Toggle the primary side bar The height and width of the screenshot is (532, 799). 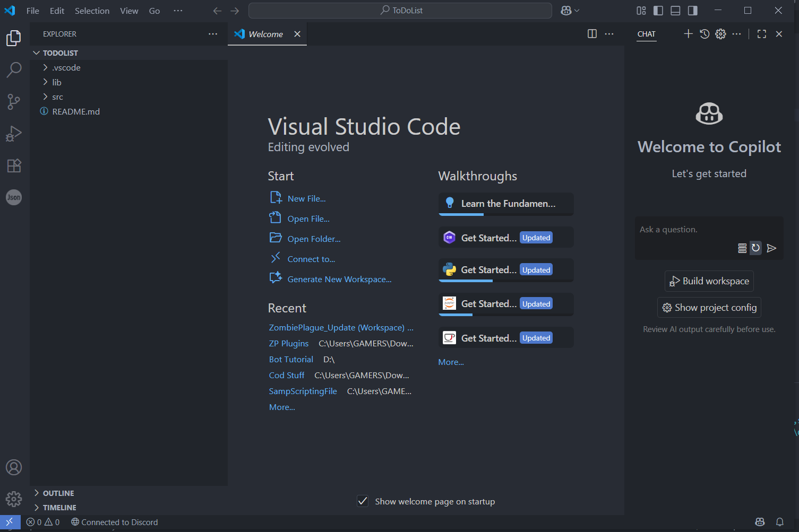tap(658, 11)
